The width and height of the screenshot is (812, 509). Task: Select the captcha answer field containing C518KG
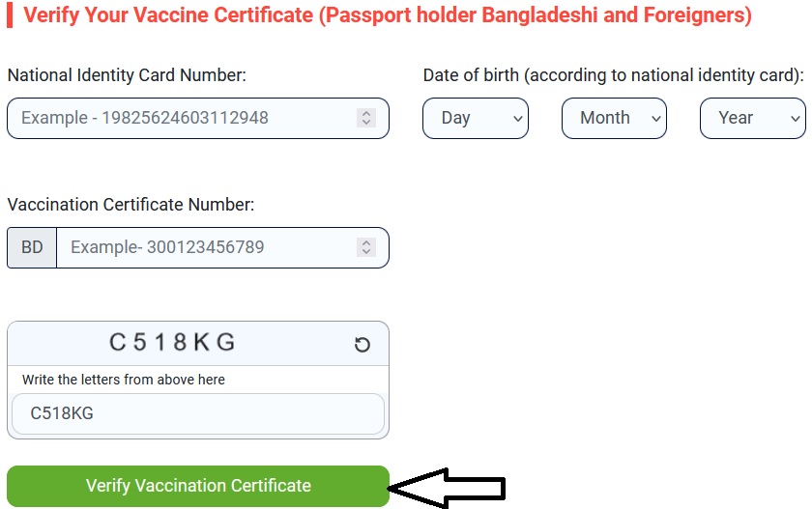click(198, 414)
